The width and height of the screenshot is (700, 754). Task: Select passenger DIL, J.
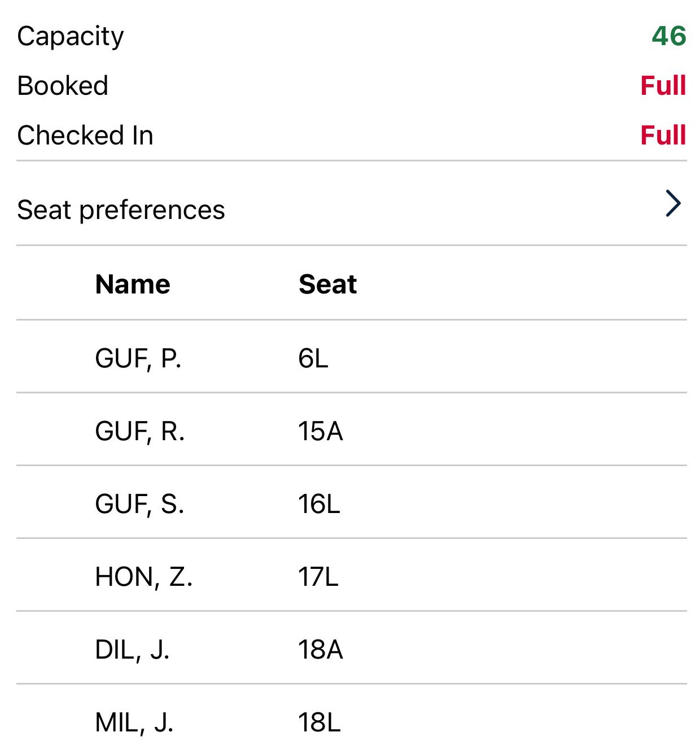pos(132,650)
